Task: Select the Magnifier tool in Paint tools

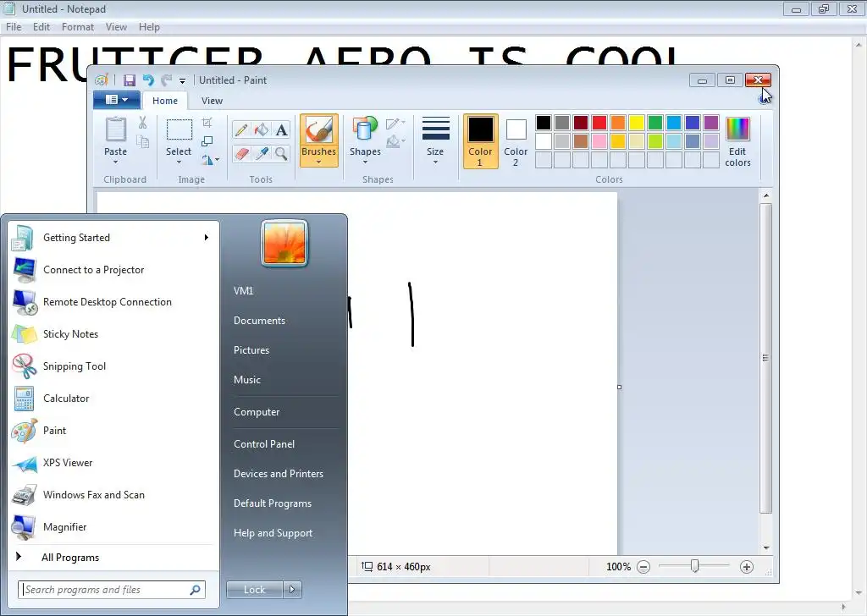Action: [281, 153]
